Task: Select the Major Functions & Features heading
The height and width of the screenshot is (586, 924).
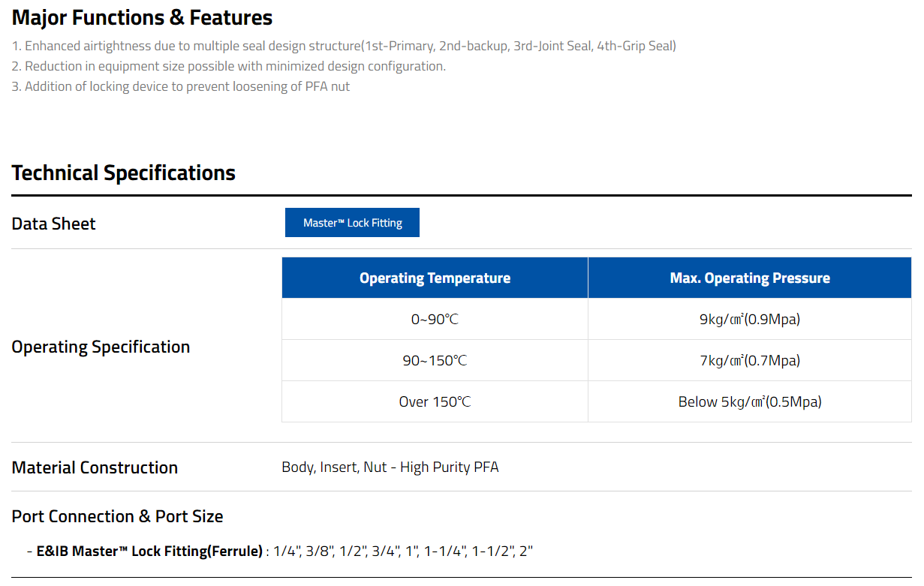Action: 142,17
